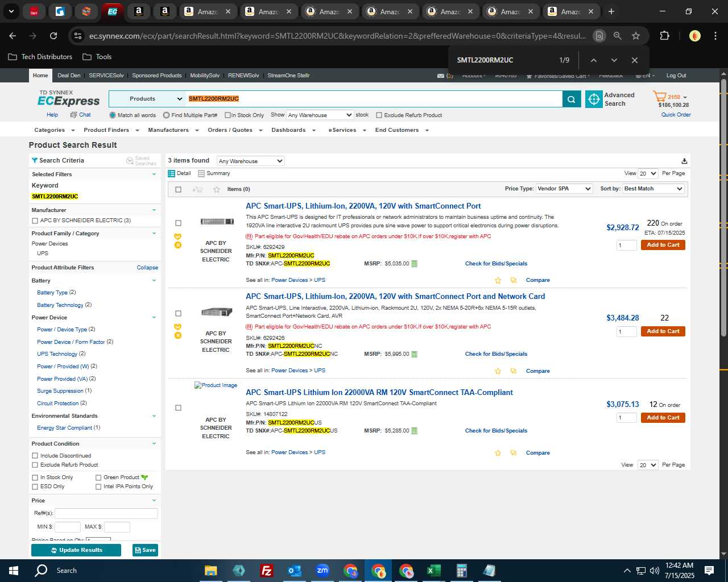The image size is (728, 582).
Task: Check Green Product filter
Action: (98, 477)
